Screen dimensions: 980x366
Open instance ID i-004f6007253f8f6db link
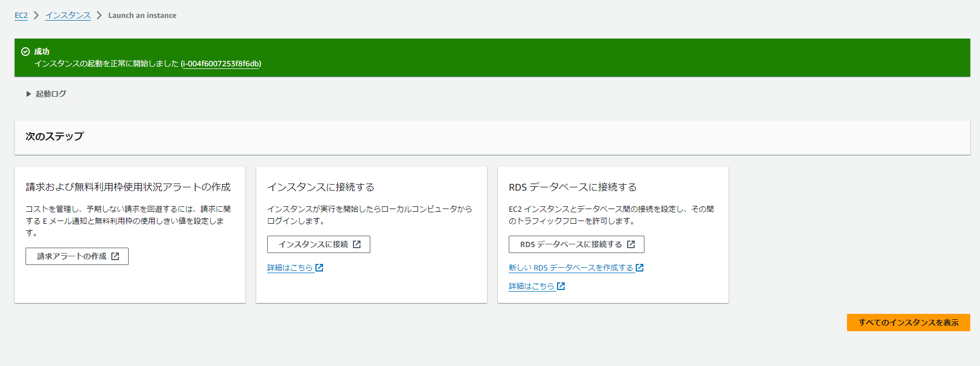pos(221,64)
